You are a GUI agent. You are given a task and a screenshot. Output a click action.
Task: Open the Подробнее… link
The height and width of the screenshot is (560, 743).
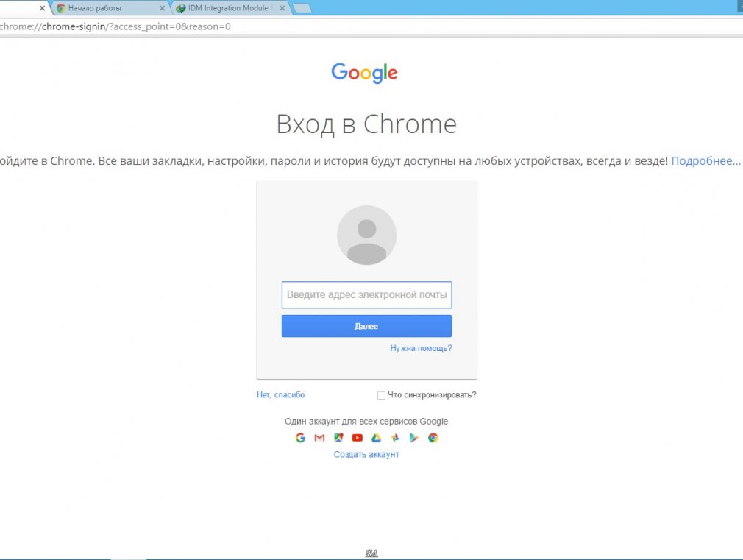705,160
